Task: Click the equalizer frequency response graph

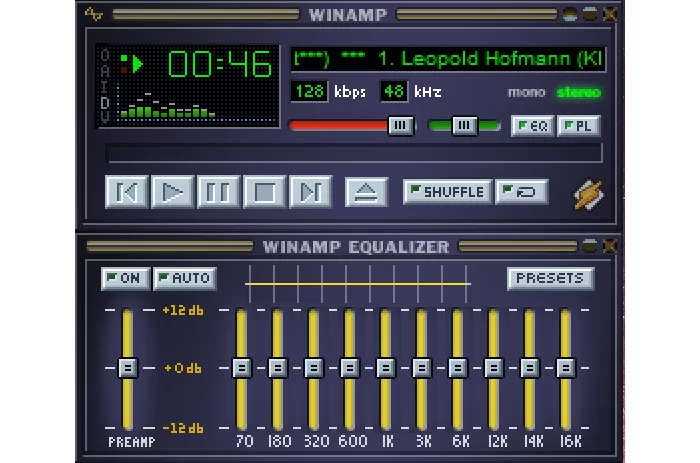Action: 358,284
